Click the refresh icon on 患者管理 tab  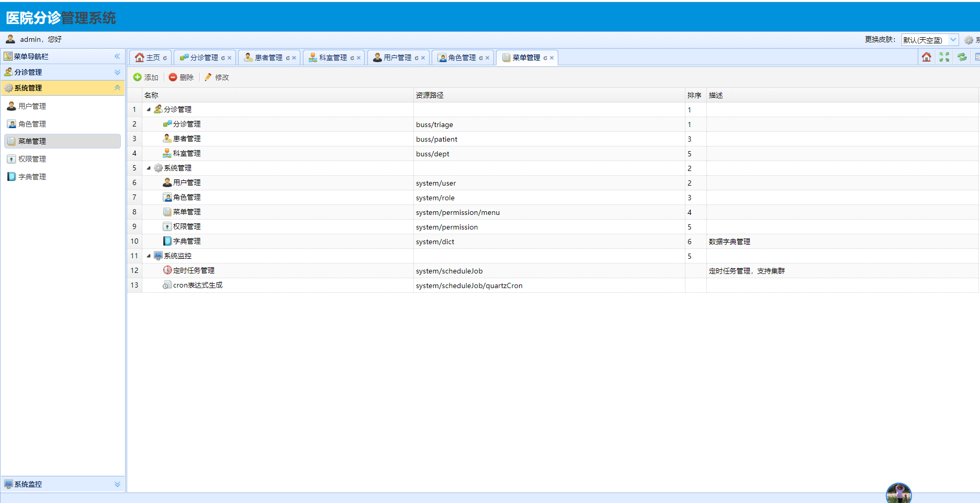[x=288, y=58]
